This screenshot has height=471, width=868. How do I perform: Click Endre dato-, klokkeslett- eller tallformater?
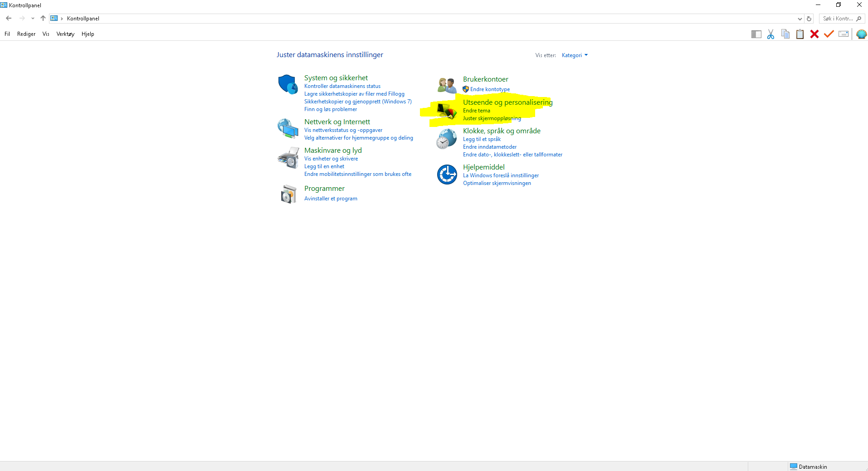click(512, 155)
